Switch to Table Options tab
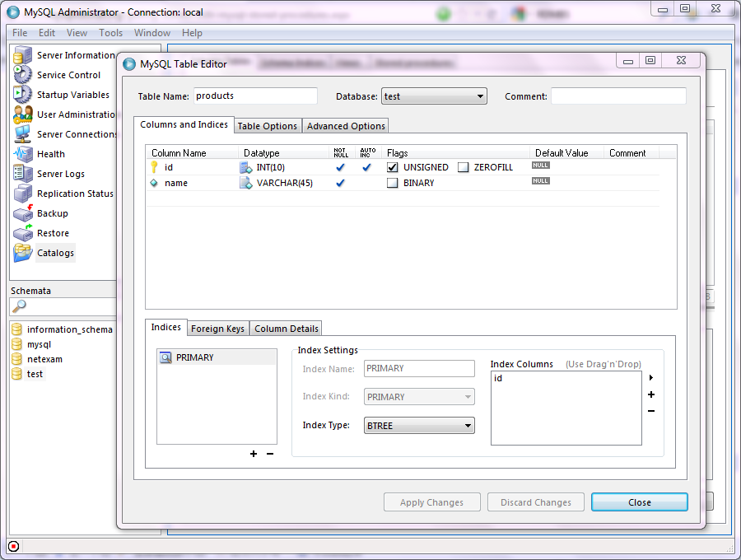The image size is (741, 560). (268, 126)
